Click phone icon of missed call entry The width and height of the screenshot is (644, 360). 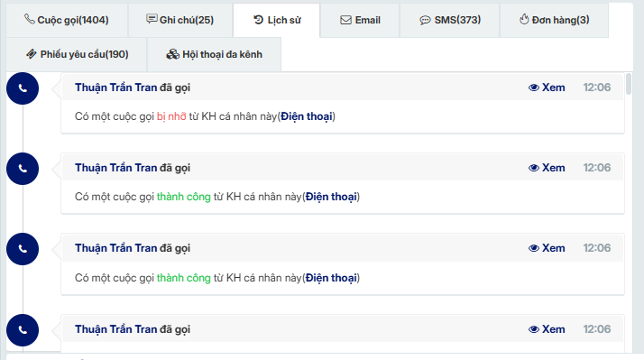(x=23, y=88)
